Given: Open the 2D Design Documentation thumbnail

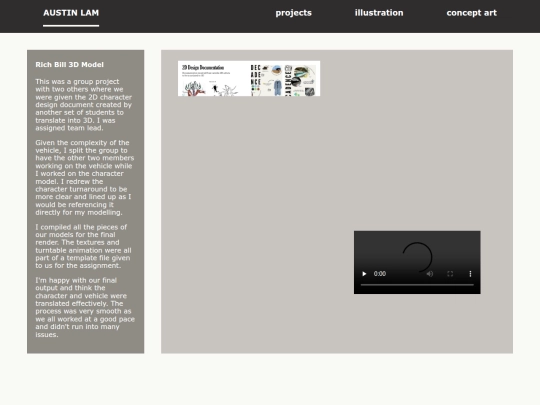Looking at the screenshot, I should [249, 79].
